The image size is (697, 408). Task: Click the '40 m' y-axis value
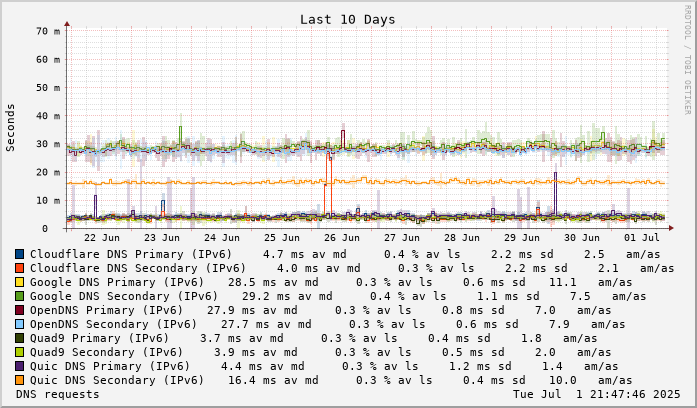click(x=48, y=116)
